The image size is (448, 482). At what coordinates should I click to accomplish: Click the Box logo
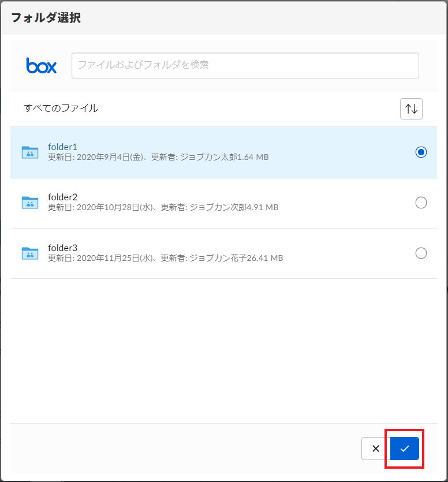pyautogui.click(x=41, y=65)
